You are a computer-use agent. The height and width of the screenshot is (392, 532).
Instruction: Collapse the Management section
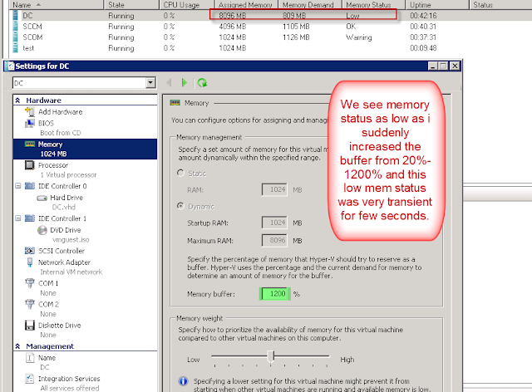(18, 346)
